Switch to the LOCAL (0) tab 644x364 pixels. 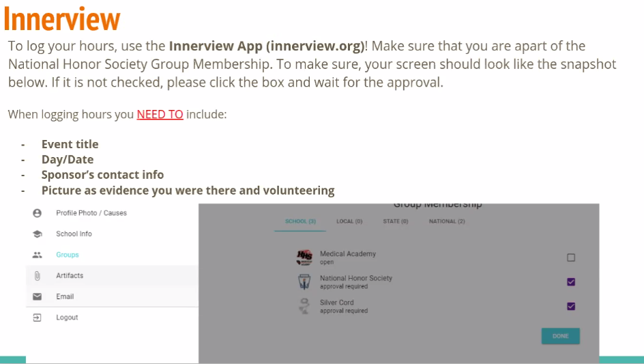coord(349,221)
